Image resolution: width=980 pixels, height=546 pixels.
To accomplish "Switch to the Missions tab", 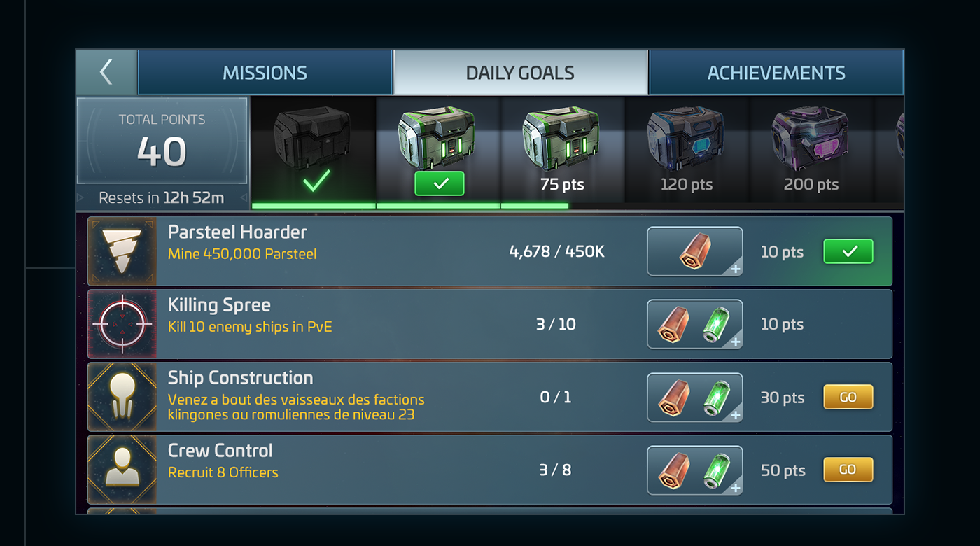I will coord(265,72).
